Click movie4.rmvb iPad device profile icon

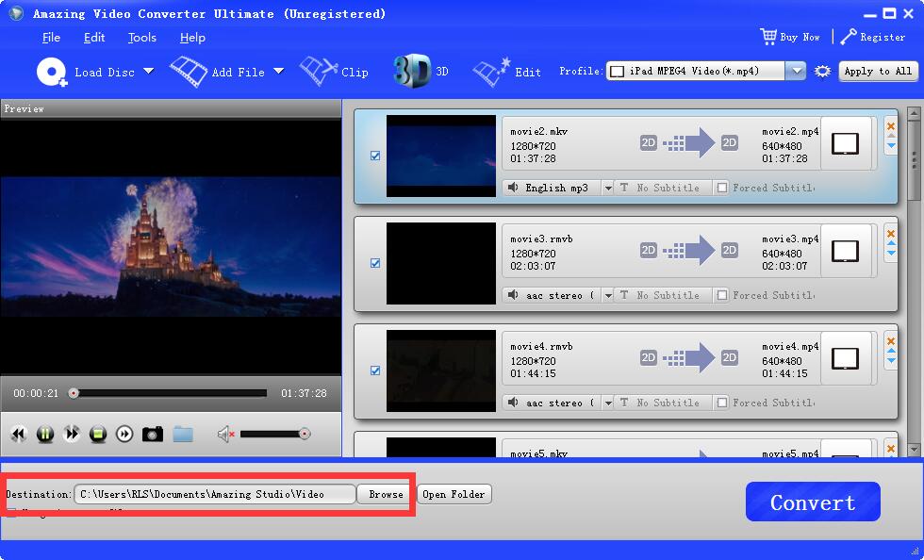[x=845, y=358]
